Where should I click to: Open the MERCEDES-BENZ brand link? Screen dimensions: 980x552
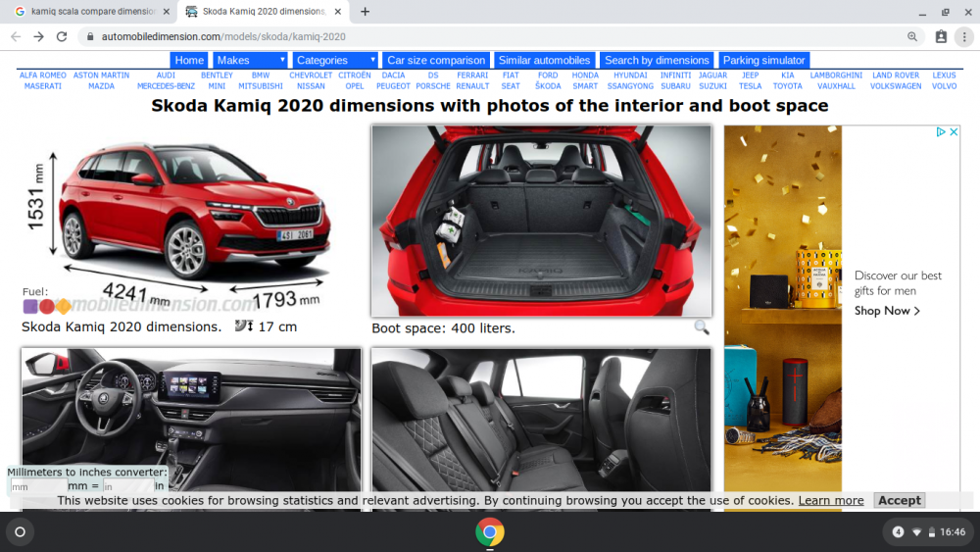pyautogui.click(x=166, y=86)
